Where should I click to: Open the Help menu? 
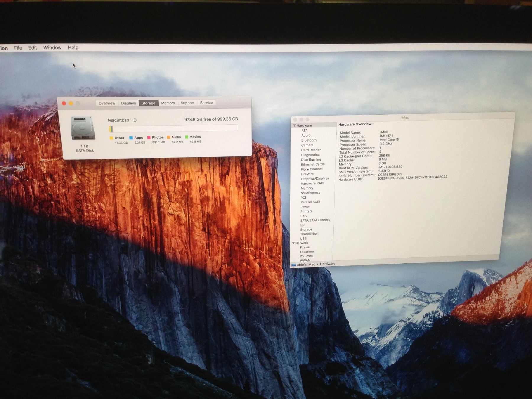pos(73,48)
